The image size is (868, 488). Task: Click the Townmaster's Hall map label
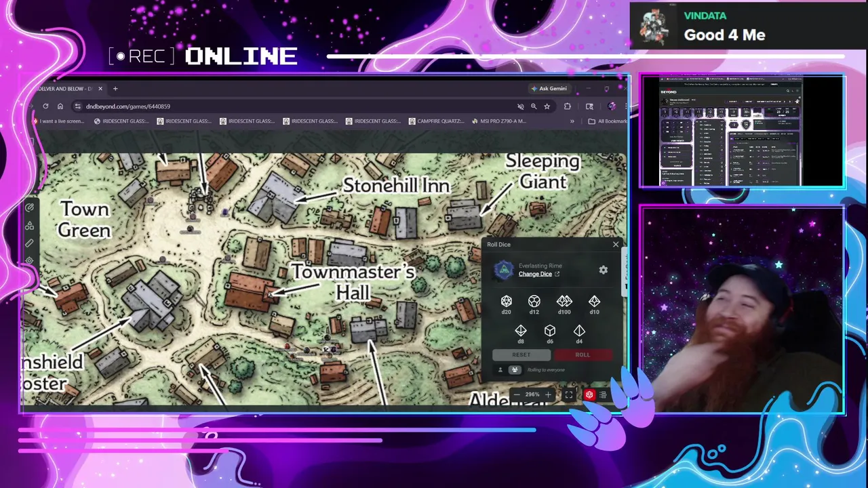pyautogui.click(x=353, y=282)
